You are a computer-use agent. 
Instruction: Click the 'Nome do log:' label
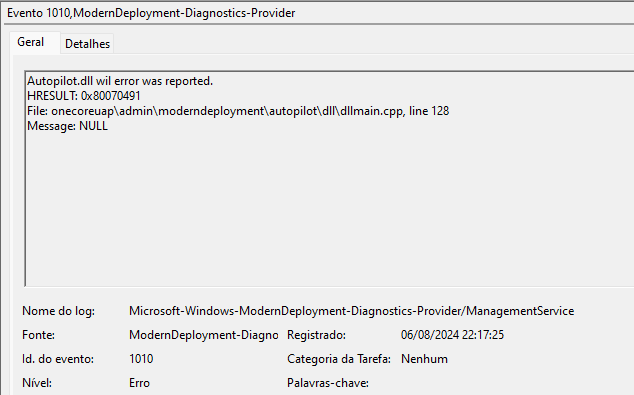[59, 311]
